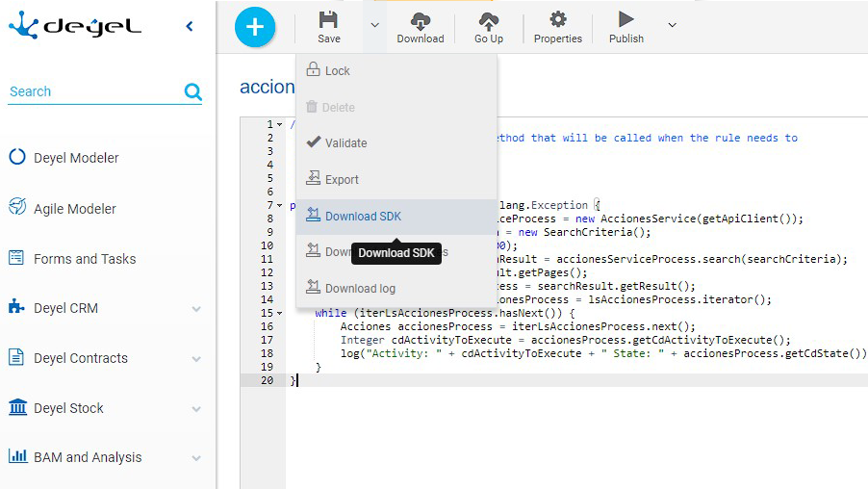Click the blue plus create button
Image resolution: width=868 pixels, height=489 pixels.
pos(255,27)
